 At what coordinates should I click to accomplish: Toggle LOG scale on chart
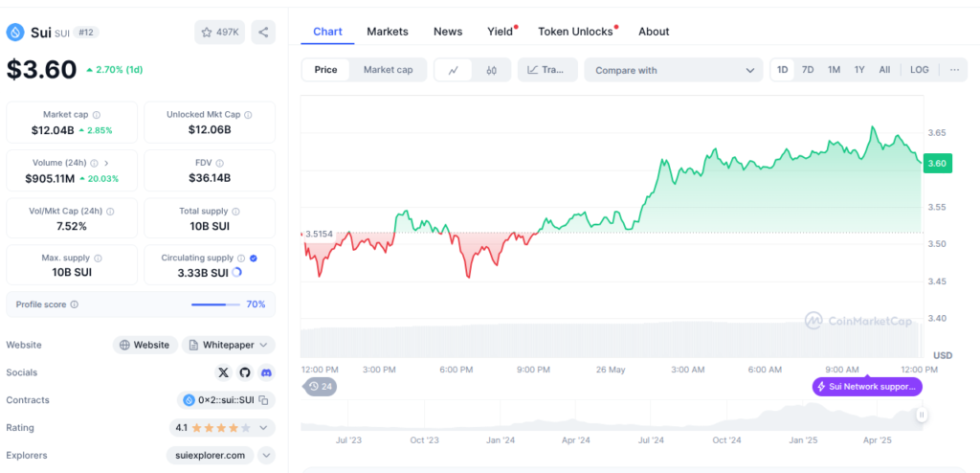[x=920, y=70]
